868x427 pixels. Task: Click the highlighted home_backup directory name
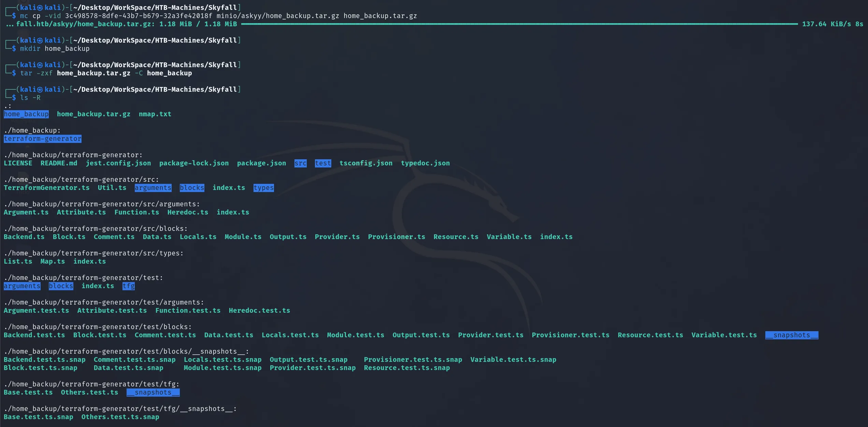pos(26,114)
